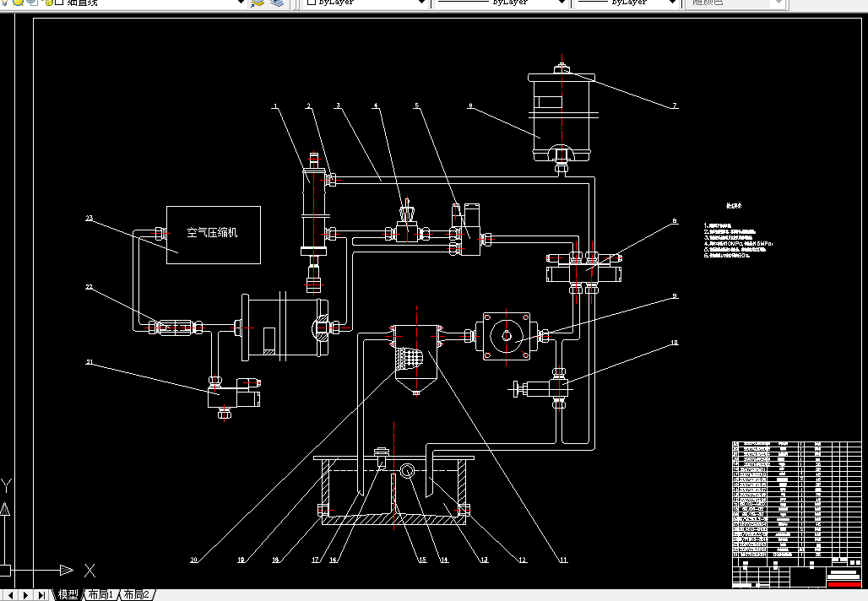
Task: Expand the 细直线 layer dropdown
Action: pyautogui.click(x=241, y=3)
